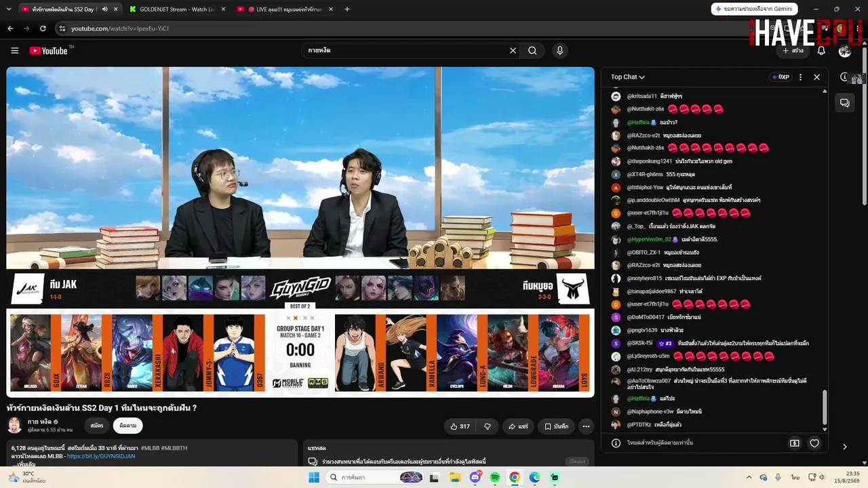Viewport: 868px width, 488px height.
Task: Open Google Chrome from taskbar
Action: pyautogui.click(x=515, y=478)
